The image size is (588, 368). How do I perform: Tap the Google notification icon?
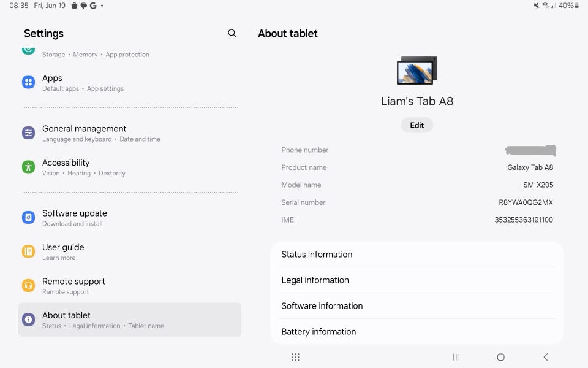93,6
